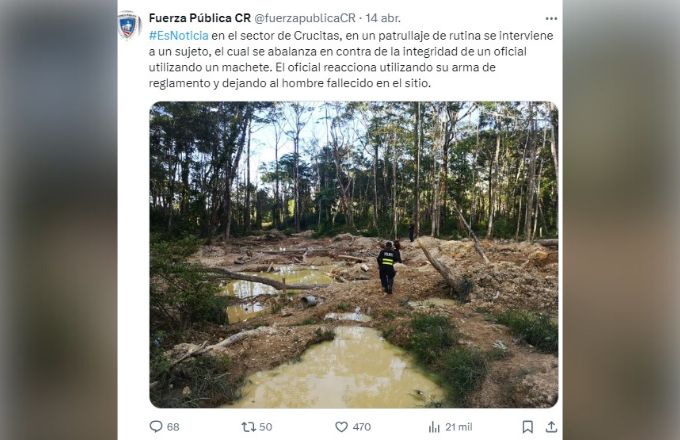The width and height of the screenshot is (680, 440).
Task: Click the retweet arrows icon
Action: [249, 426]
